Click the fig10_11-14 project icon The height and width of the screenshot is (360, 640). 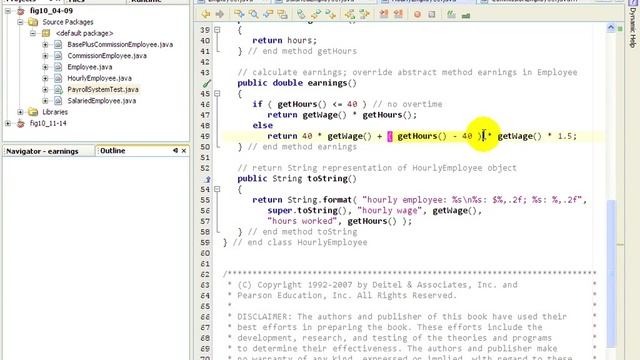point(21,123)
